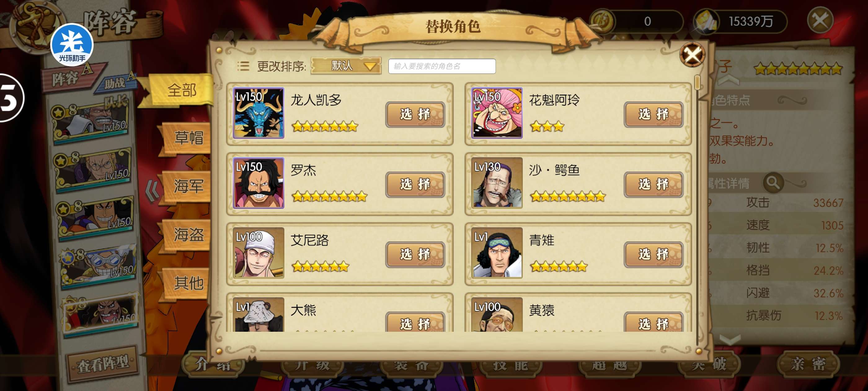Click 选择 button for 沙·鳄鱼
The height and width of the screenshot is (391, 868).
coord(653,185)
